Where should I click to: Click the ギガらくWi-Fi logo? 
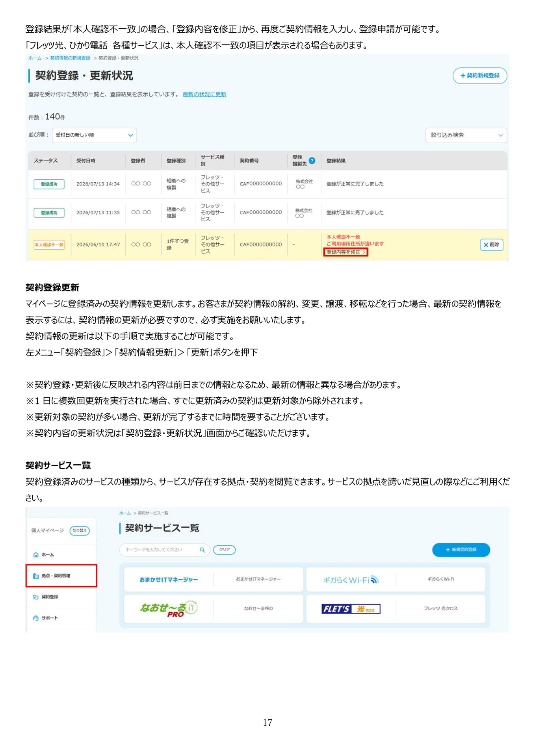tap(351, 580)
